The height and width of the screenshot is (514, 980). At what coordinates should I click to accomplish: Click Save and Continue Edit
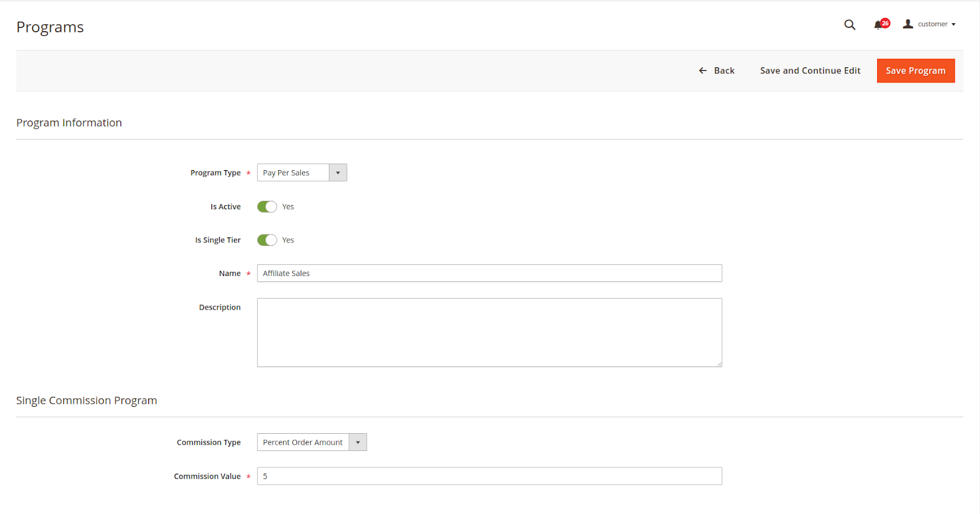810,70
